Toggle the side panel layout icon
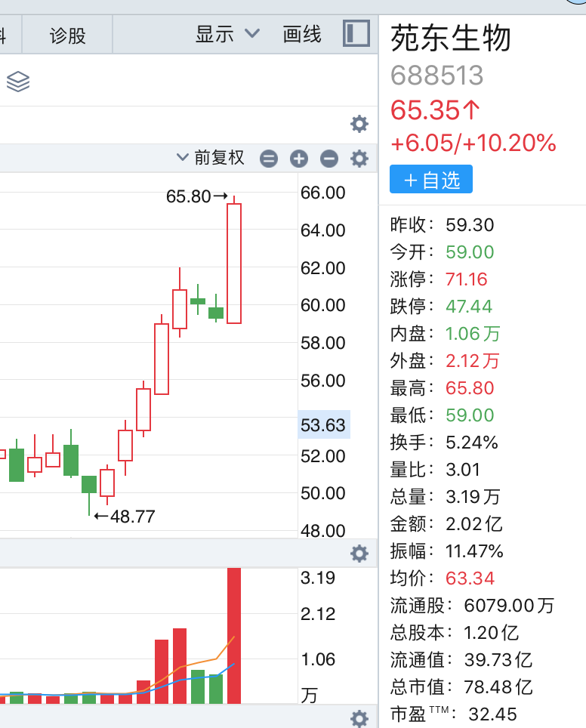The image size is (586, 728). coord(356,34)
